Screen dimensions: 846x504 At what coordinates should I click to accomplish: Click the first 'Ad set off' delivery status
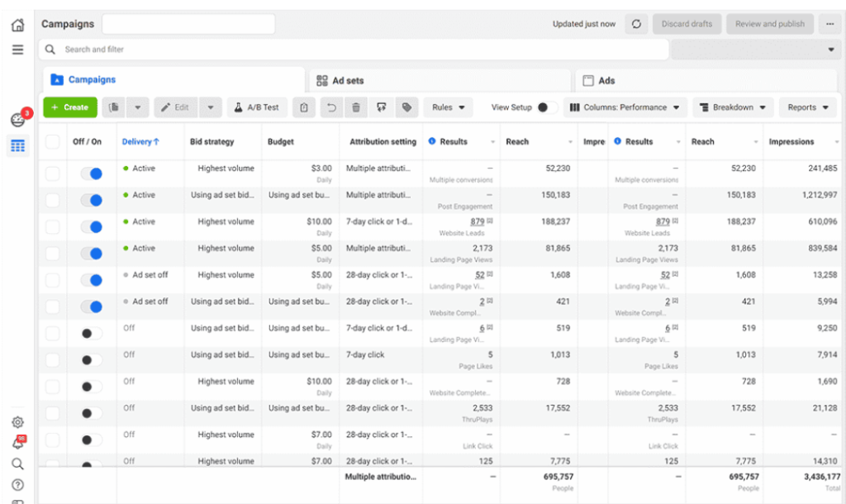pyautogui.click(x=150, y=274)
